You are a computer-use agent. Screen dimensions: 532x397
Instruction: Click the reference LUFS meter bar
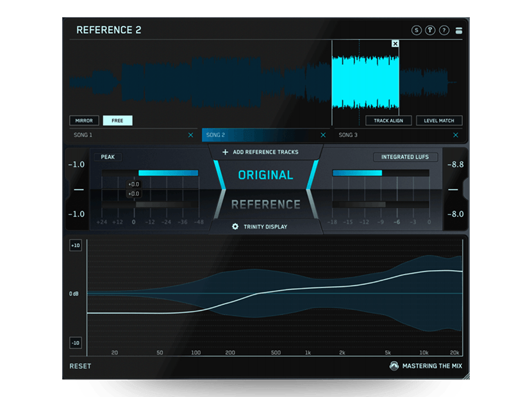[x=381, y=204]
